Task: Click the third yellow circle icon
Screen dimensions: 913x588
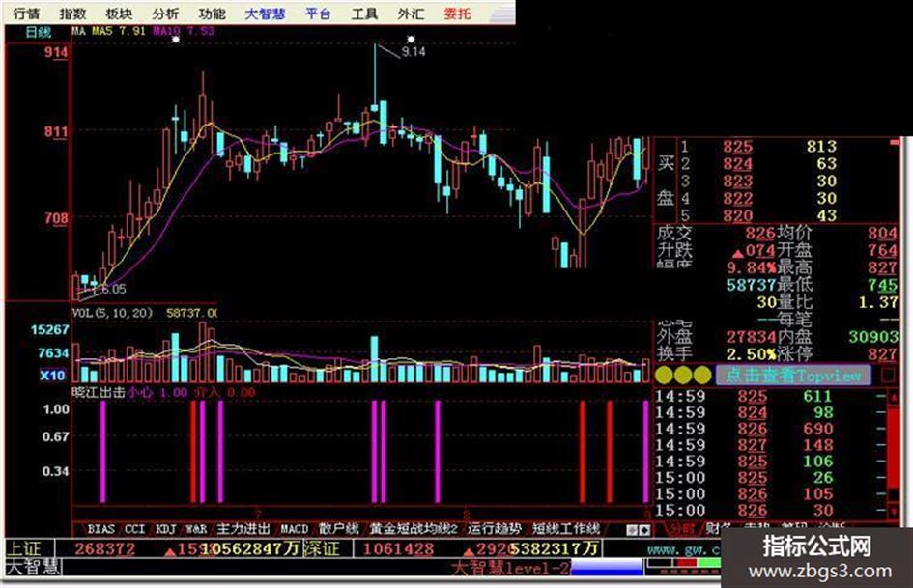Action: tap(702, 375)
